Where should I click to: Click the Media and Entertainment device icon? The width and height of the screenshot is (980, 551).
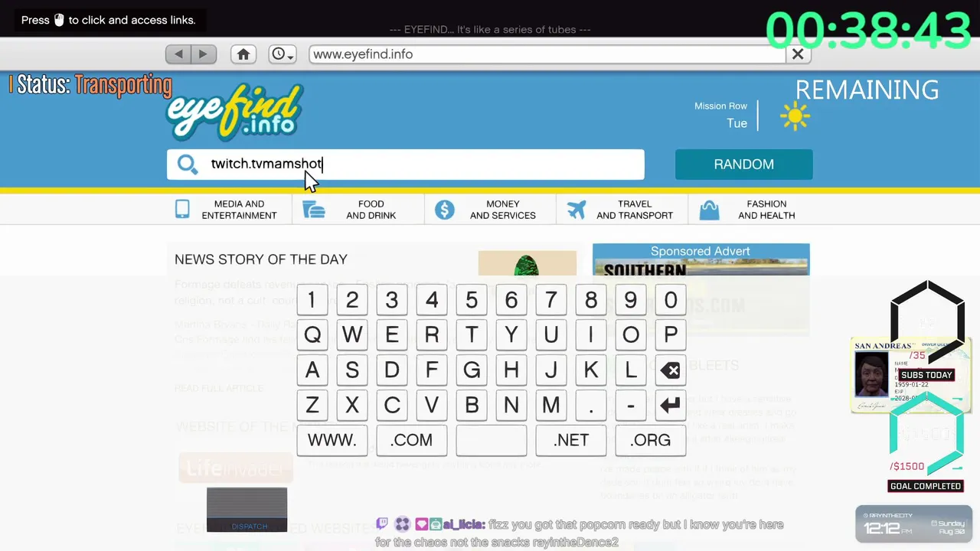coord(182,209)
